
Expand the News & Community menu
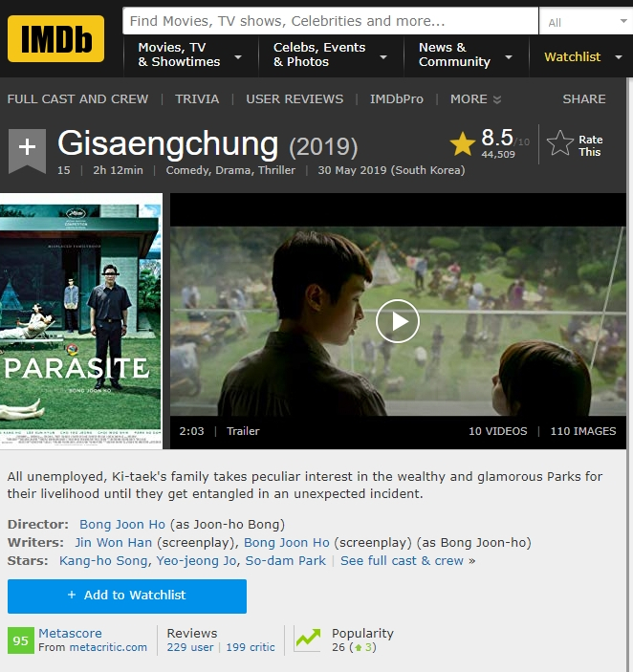(x=467, y=54)
